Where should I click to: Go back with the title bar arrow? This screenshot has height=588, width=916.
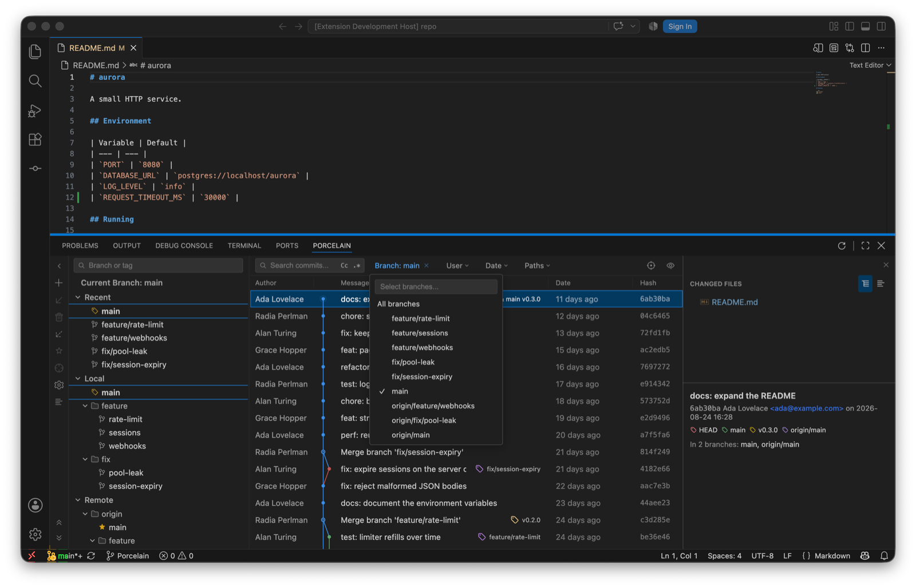coord(282,26)
